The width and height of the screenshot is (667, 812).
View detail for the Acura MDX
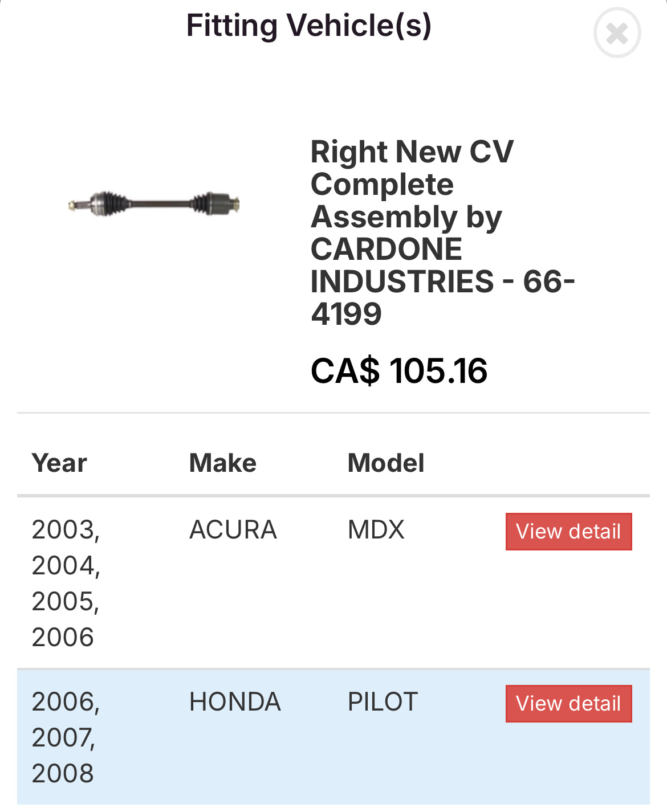point(568,532)
